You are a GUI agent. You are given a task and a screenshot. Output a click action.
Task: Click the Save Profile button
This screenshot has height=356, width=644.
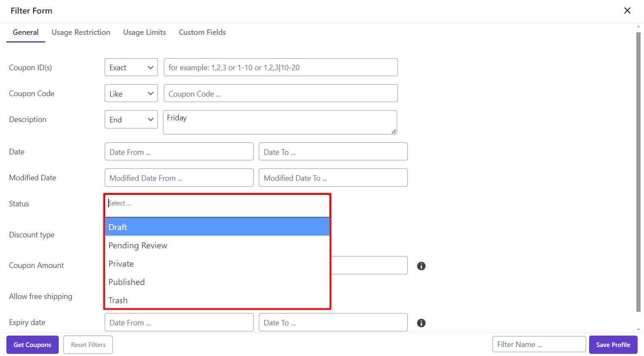point(613,345)
